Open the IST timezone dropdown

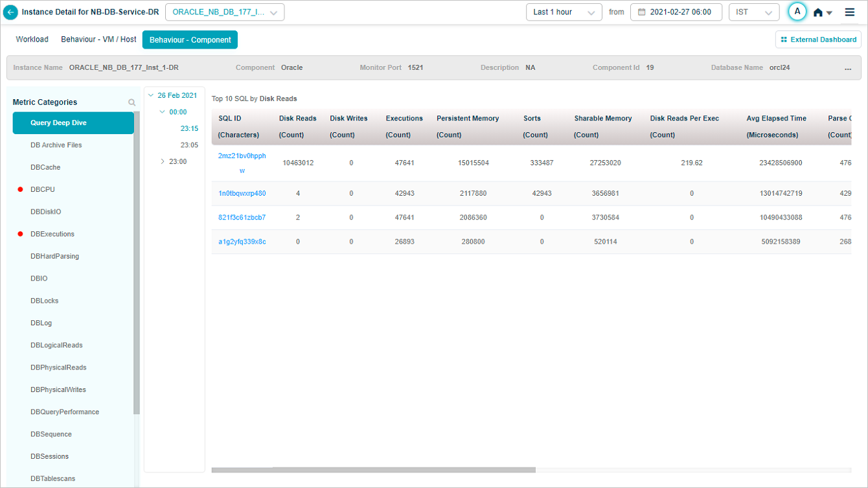click(753, 12)
